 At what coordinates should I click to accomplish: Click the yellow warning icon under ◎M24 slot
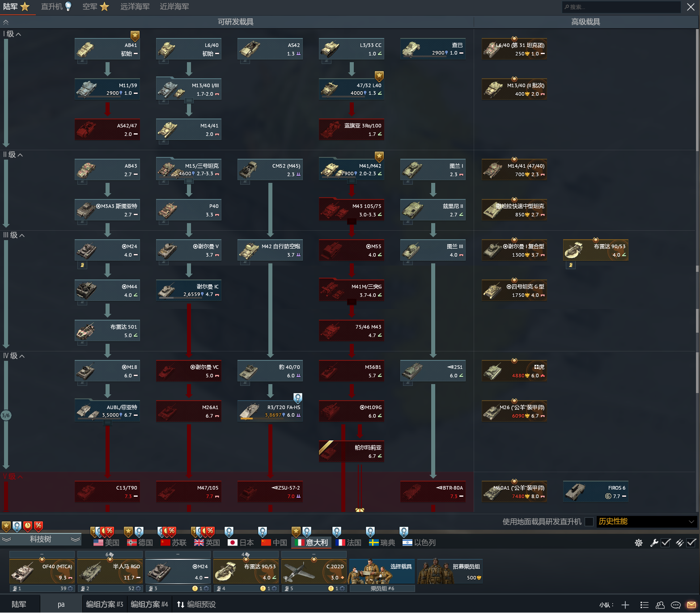pos(195,588)
